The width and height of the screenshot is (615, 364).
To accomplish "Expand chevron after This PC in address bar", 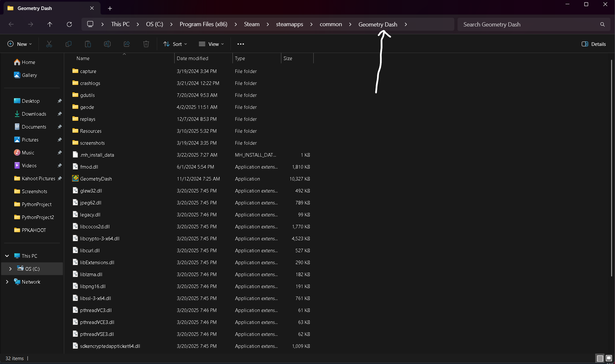I will click(138, 25).
